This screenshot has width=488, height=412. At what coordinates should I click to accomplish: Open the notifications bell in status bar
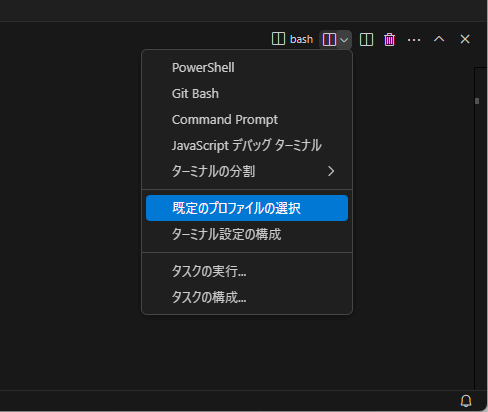466,401
